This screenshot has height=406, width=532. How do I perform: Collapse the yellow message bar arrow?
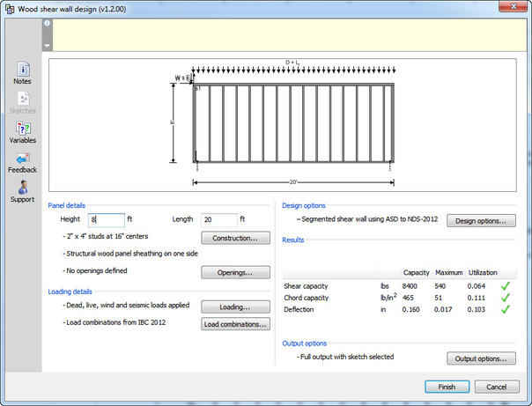pos(47,45)
